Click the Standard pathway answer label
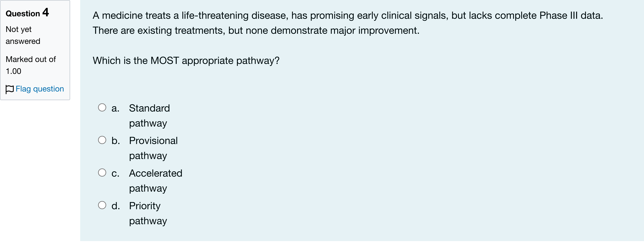644x251 pixels. [x=150, y=116]
